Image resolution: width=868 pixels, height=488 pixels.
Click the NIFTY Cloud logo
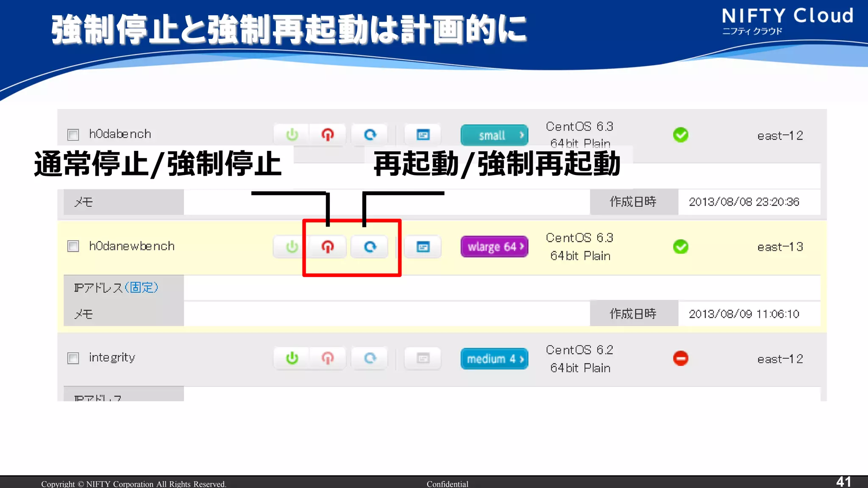tap(787, 21)
